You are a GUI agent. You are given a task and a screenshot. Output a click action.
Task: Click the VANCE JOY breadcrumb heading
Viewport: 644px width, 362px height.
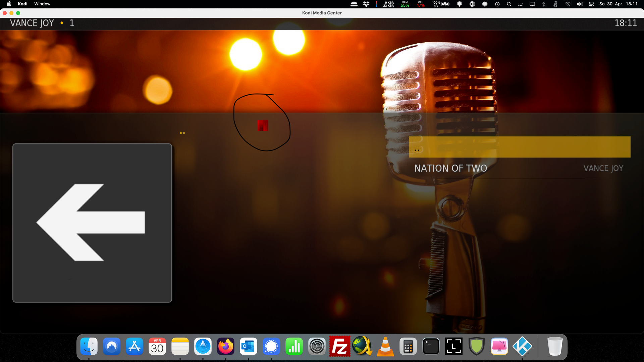[x=32, y=23]
